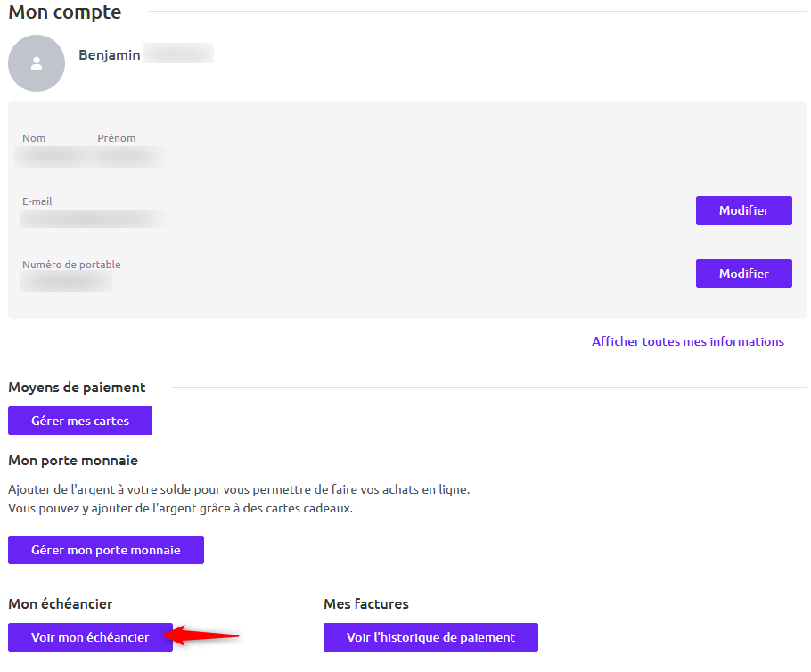
Task: Click the cartes cadeaux sentence
Action: (181, 508)
